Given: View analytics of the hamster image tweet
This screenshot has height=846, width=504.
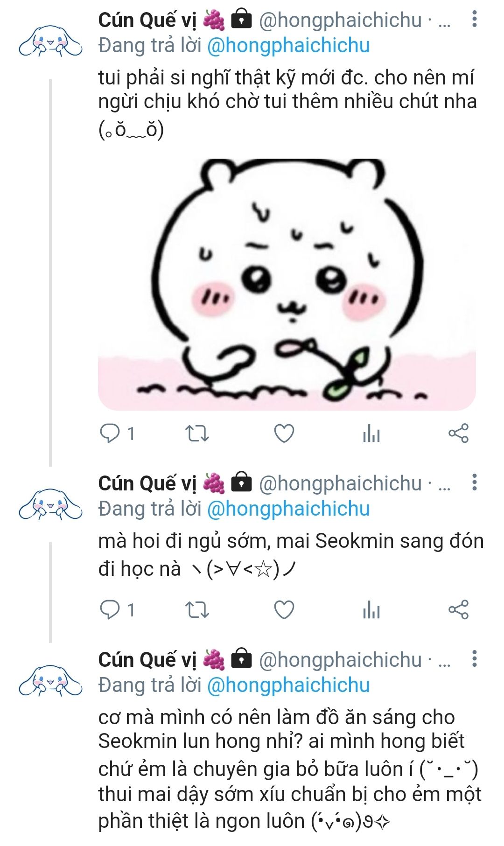Looking at the screenshot, I should click(371, 434).
